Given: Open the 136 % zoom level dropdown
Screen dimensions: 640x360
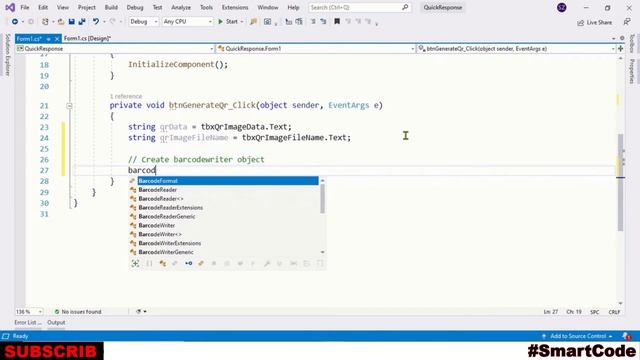Looking at the screenshot, I should (x=29, y=311).
